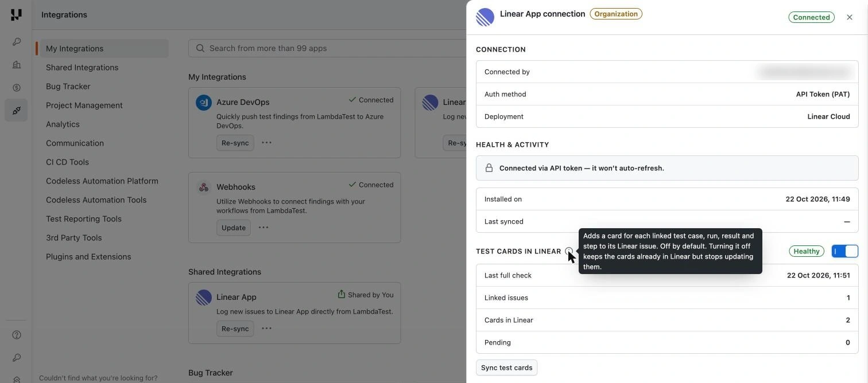The width and height of the screenshot is (868, 383).
Task: Click the Last synced row
Action: (x=667, y=221)
